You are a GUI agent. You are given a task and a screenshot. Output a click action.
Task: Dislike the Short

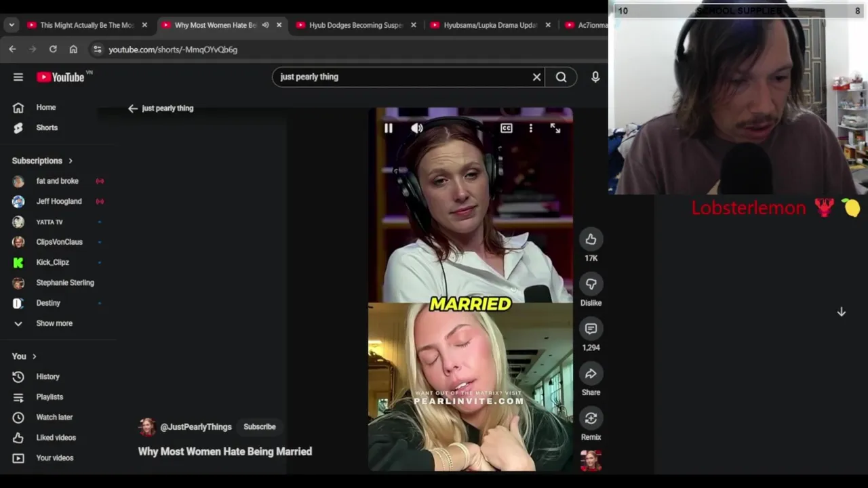pos(591,284)
